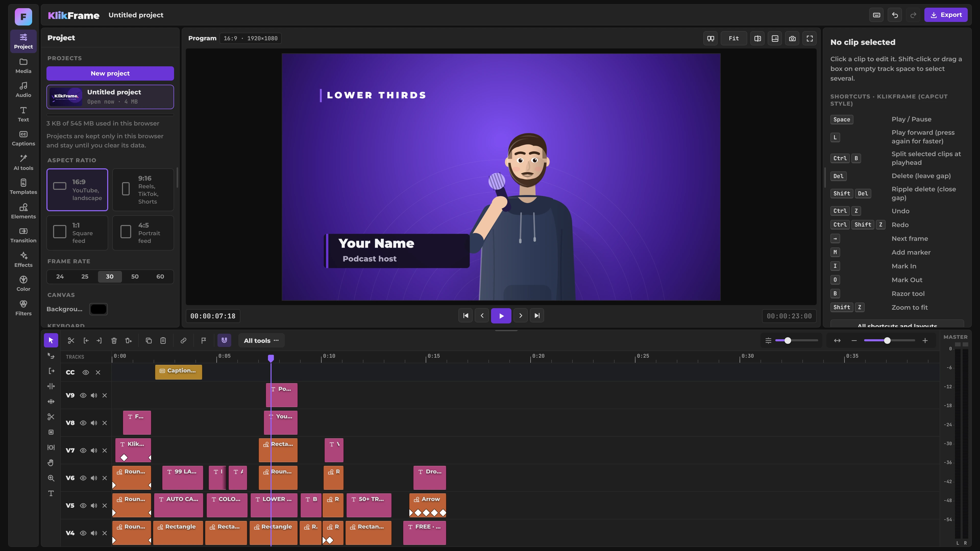Enter fullscreen preview
The width and height of the screenshot is (980, 551).
click(x=810, y=39)
